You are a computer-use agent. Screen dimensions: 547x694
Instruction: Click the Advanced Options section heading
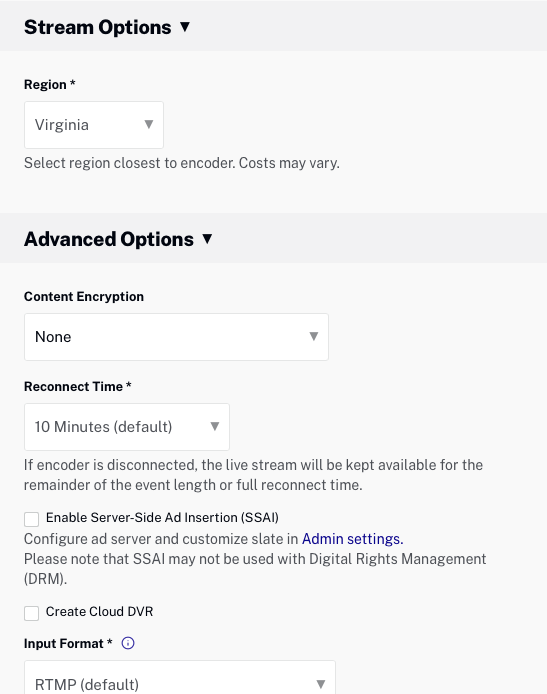pos(109,239)
